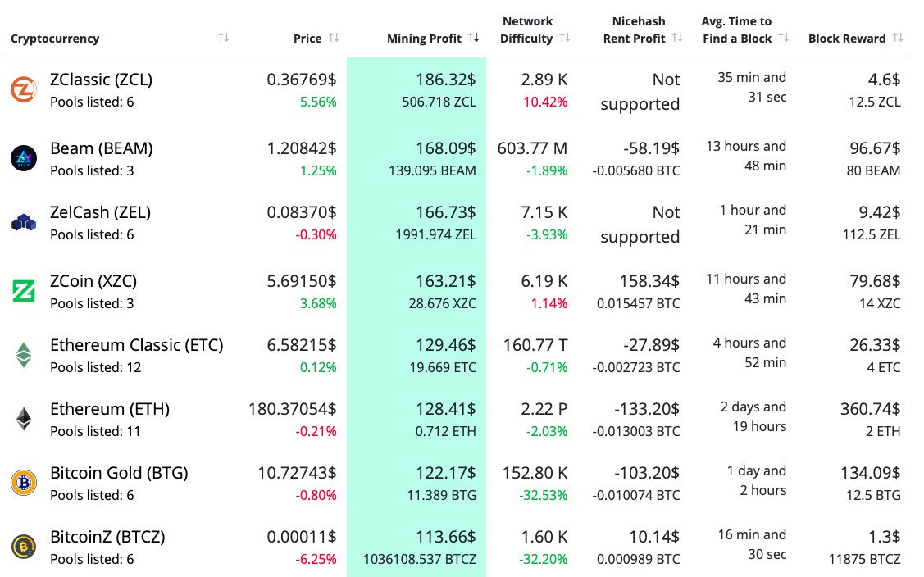Viewport: 924px width, 577px height.
Task: Click BitcoinZ rent profit 10.14$
Action: pos(654,537)
